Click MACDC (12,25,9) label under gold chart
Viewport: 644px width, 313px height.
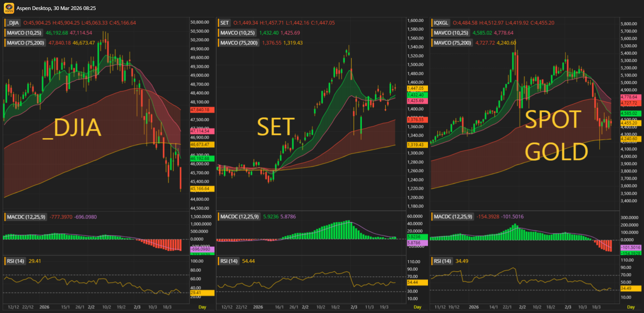coord(453,217)
